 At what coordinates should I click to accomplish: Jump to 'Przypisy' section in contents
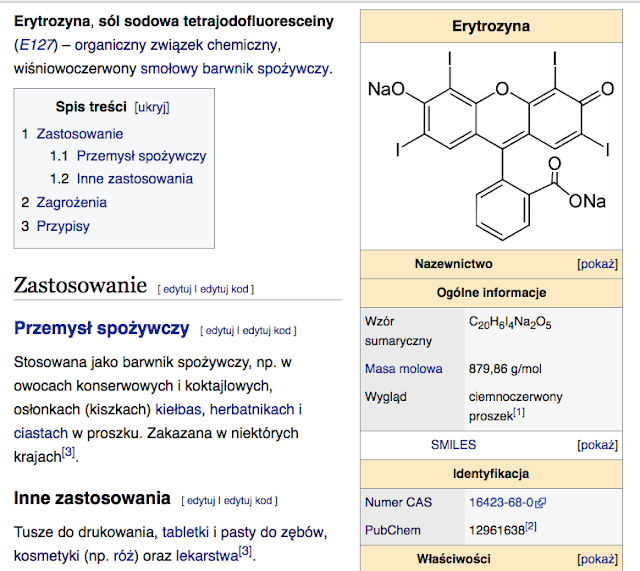63,226
